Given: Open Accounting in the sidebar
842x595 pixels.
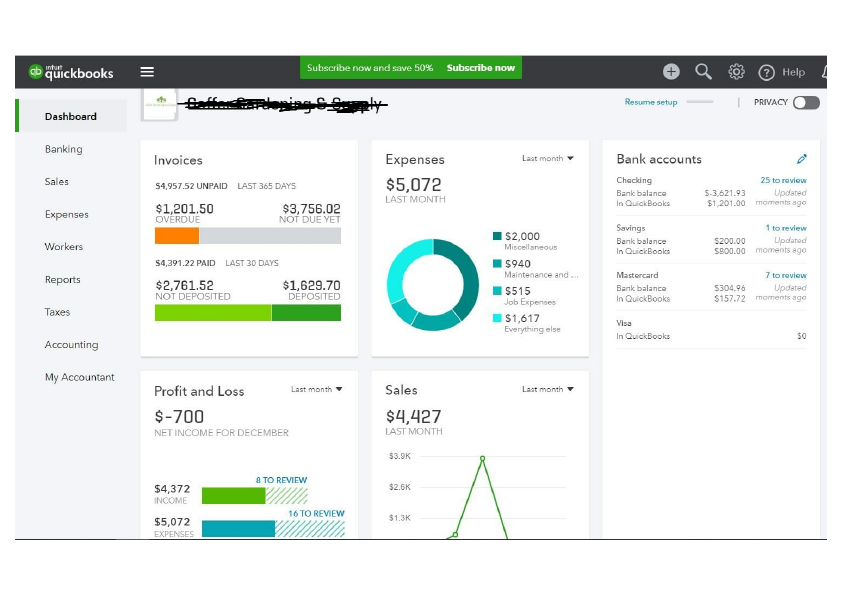Looking at the screenshot, I should 71,345.
